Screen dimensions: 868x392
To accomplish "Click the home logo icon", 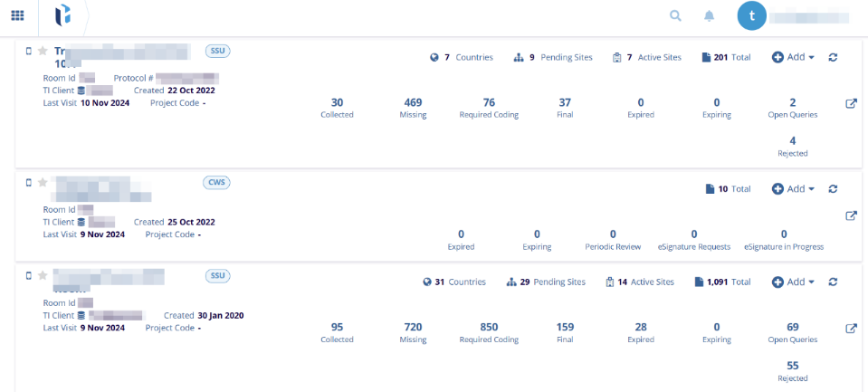I will 62,15.
